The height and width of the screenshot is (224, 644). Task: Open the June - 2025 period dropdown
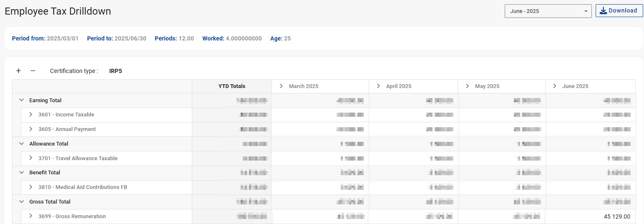[x=548, y=11]
